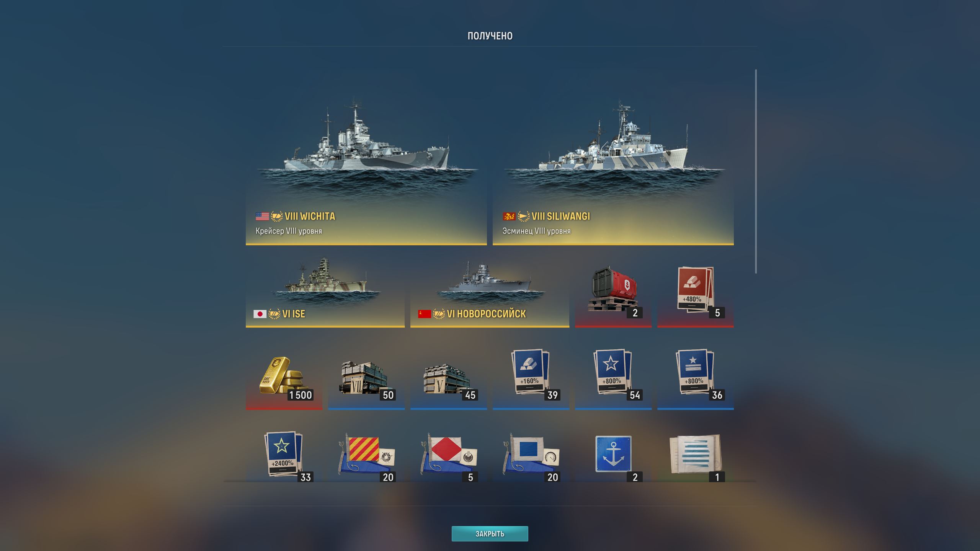Image resolution: width=980 pixels, height=551 pixels.
Task: Click the blue striped camouflage sheet icon
Action: pyautogui.click(x=695, y=455)
